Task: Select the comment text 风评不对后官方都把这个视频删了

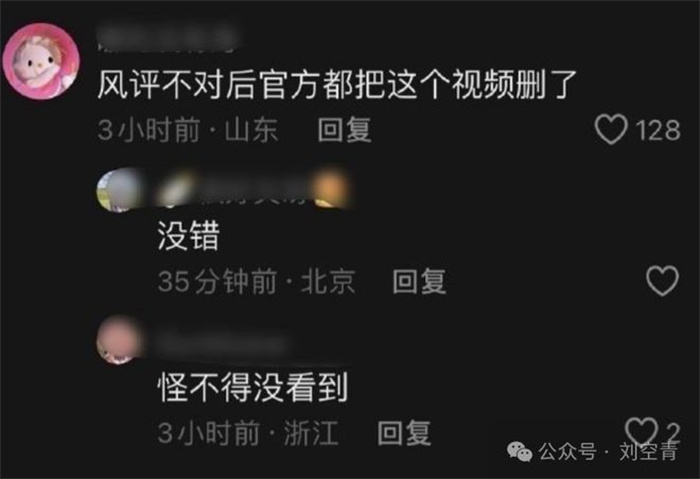Action: (337, 84)
